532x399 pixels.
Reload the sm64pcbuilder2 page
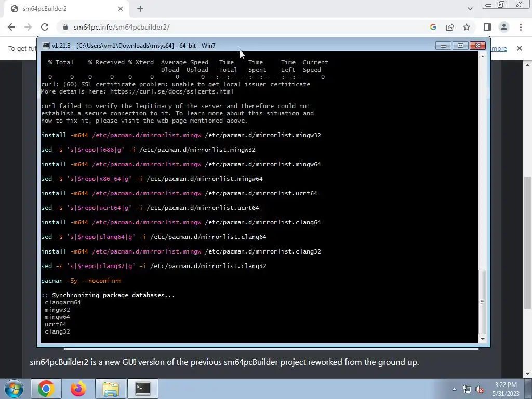pos(45,27)
